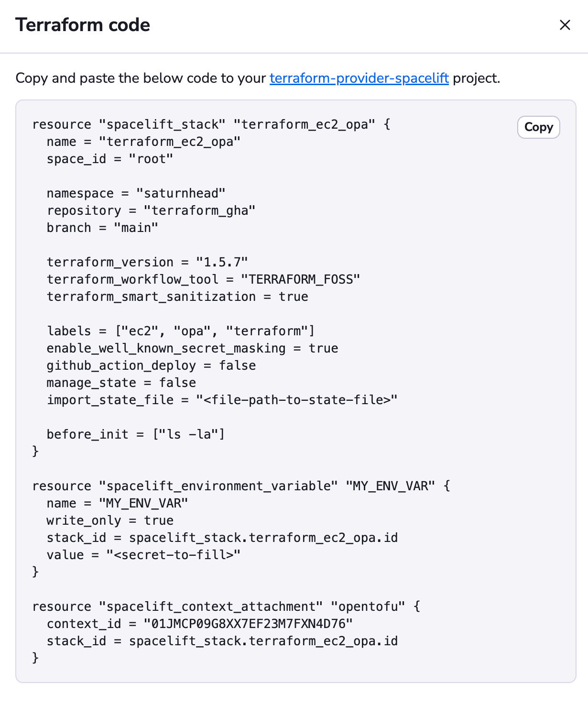This screenshot has height=706, width=588.
Task: Click the terraform_version 1.5.7 line
Action: coord(147,262)
